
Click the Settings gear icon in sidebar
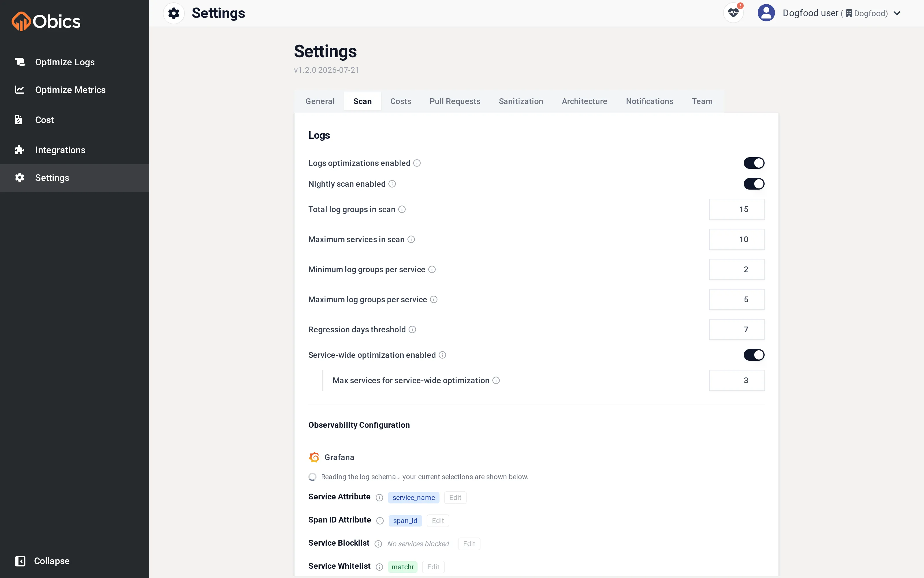(x=19, y=177)
